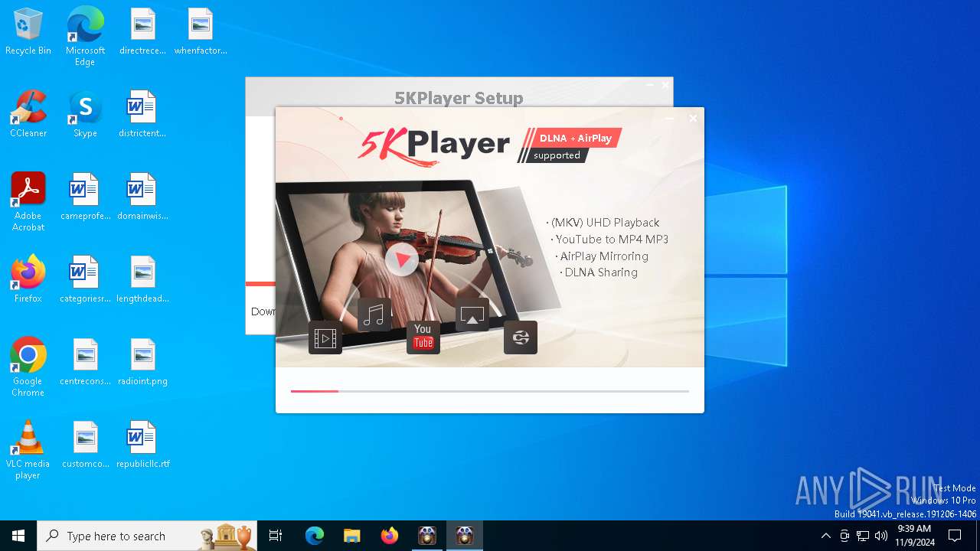Viewport: 980px width, 551px height.
Task: Open Google Chrome desktop shortcut
Action: tap(28, 367)
